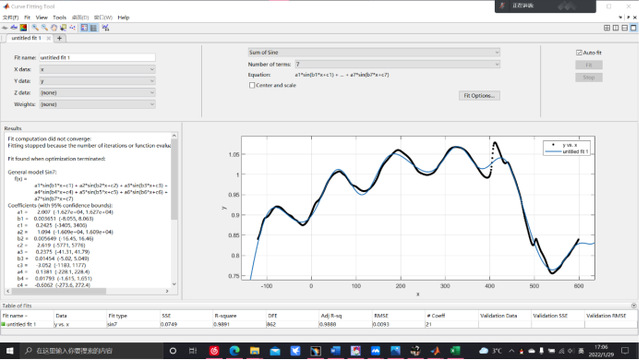
Task: Click the Exclude Outliers toolbar icon
Action: point(73,28)
